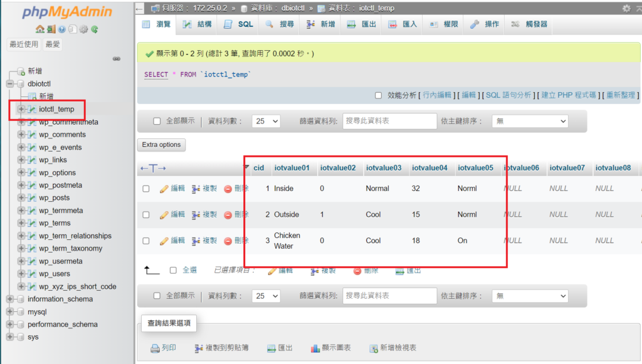Enable the top 全部顯示 checkbox
Viewport: 642px width, 364px height.
[x=157, y=121]
